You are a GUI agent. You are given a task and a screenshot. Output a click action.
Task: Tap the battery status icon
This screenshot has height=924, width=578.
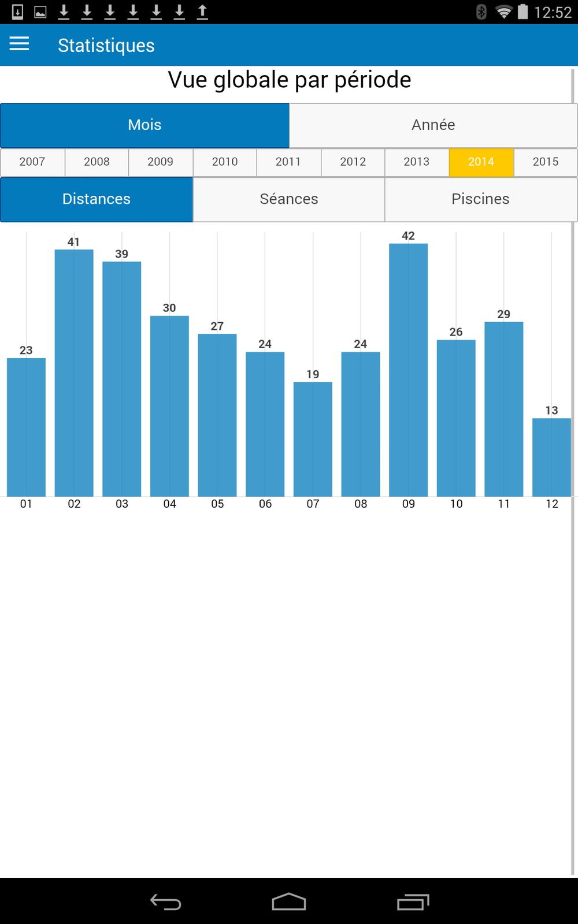click(x=523, y=12)
